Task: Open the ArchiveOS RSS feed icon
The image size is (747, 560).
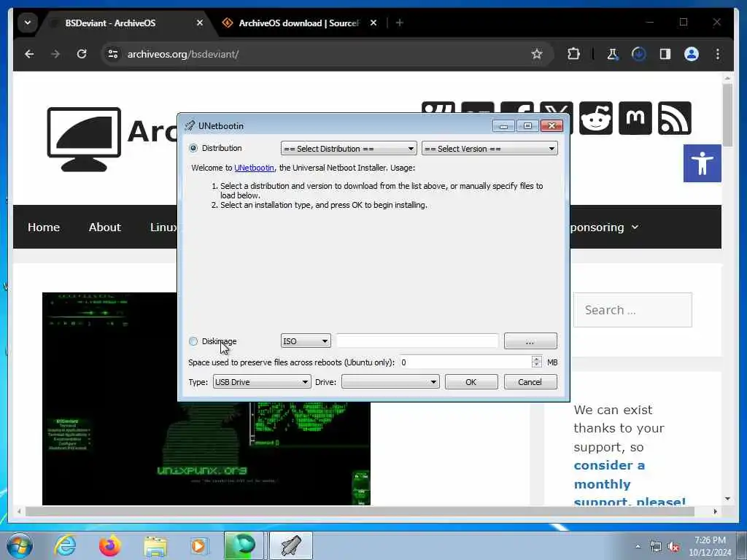Action: click(x=675, y=118)
